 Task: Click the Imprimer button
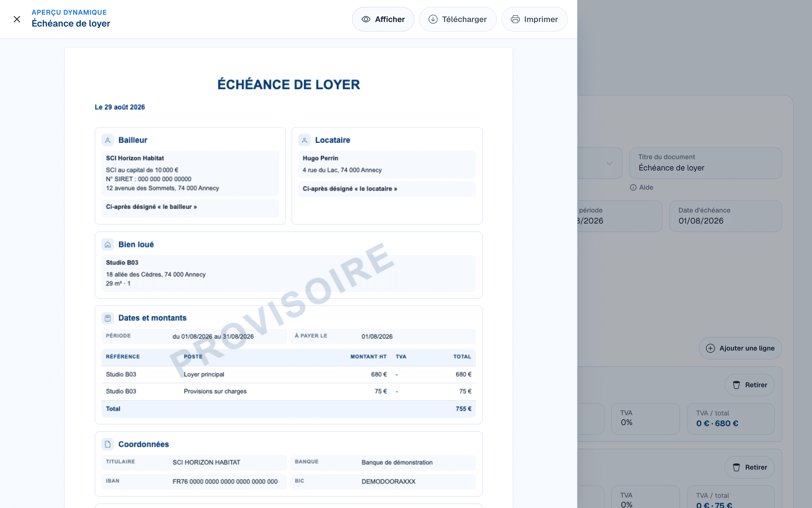pyautogui.click(x=534, y=19)
